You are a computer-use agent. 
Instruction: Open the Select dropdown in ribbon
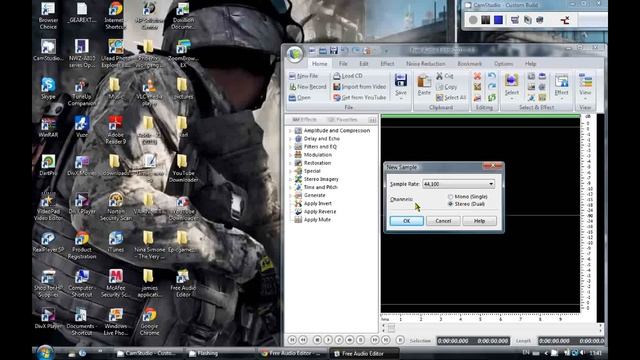(511, 99)
